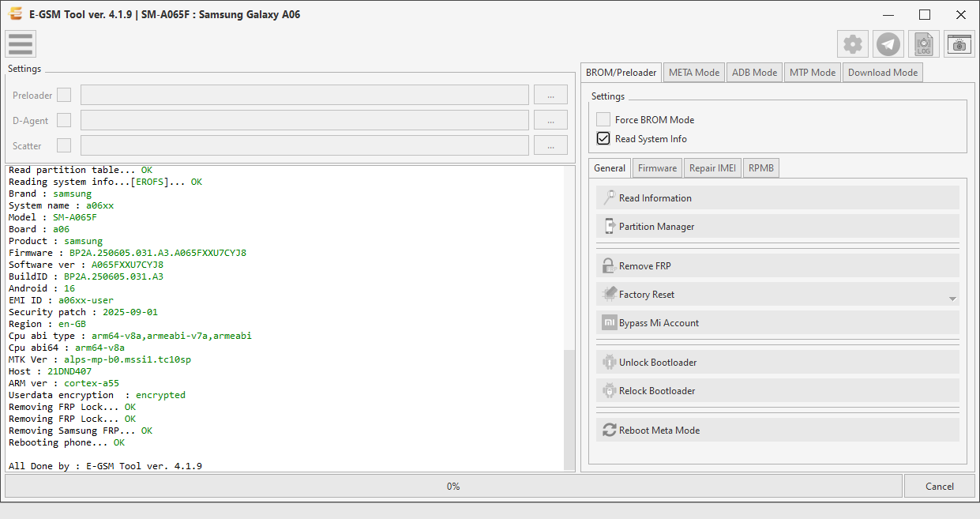Click the firmware value BP2A.250605.031.A3.A065FXXU7CYJ8
Screen dimensions: 980x519
[x=158, y=253]
